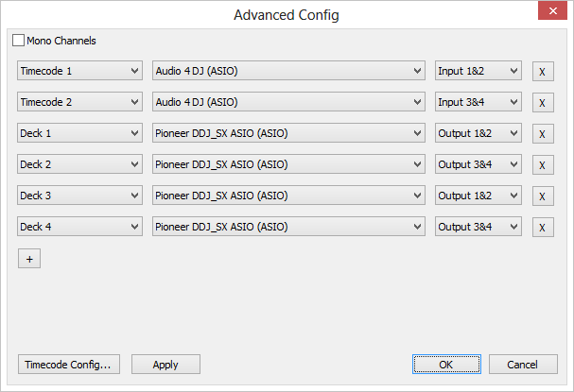The width and height of the screenshot is (574, 392).
Task: Delete the Deck 2 row using X
Action: click(x=543, y=165)
